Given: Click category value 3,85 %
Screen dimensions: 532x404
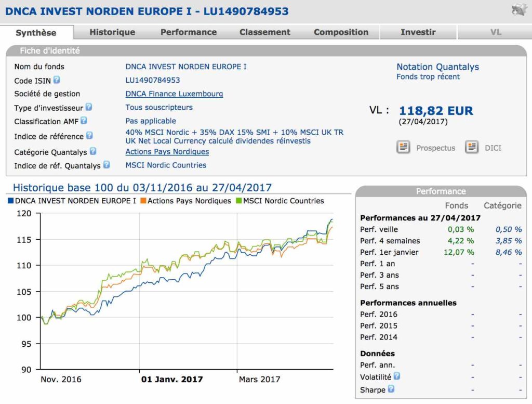Looking at the screenshot, I should [x=509, y=241].
